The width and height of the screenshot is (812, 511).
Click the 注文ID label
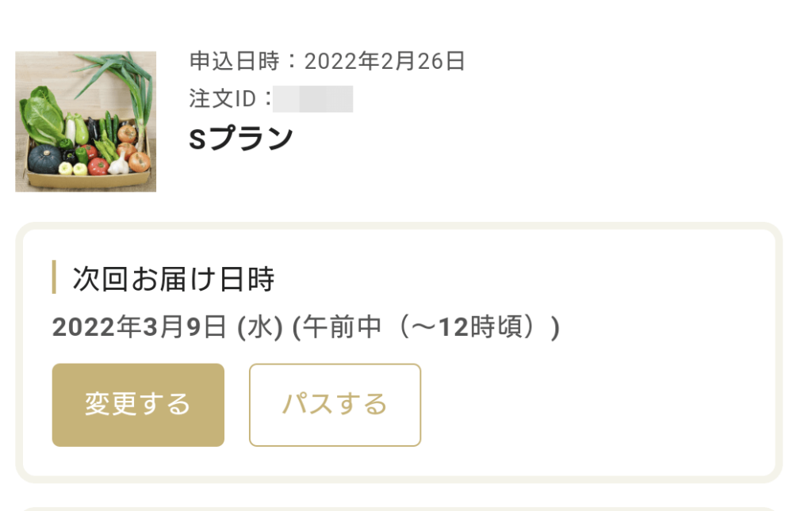(222, 98)
